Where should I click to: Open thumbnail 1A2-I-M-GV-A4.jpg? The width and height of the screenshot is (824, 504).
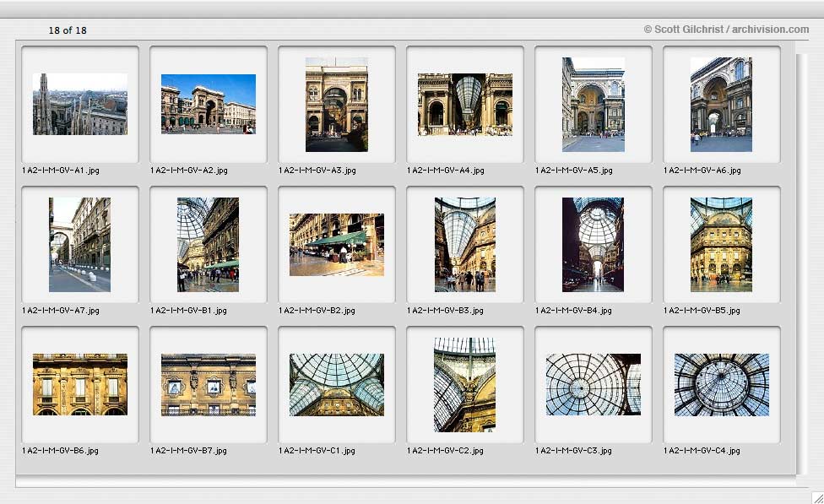[x=464, y=105]
